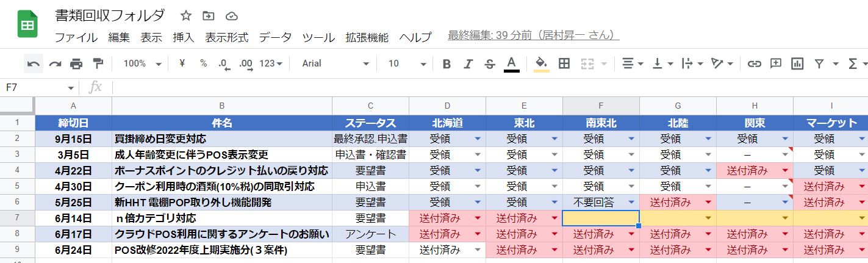Print the spreadsheet
The height and width of the screenshot is (263, 868).
[x=76, y=63]
